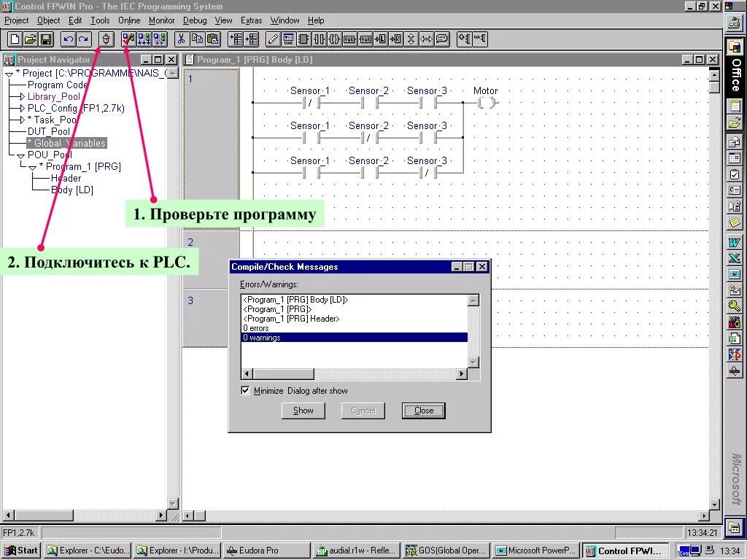This screenshot has width=747, height=560.
Task: Click the insert network after icon
Action: tap(251, 39)
